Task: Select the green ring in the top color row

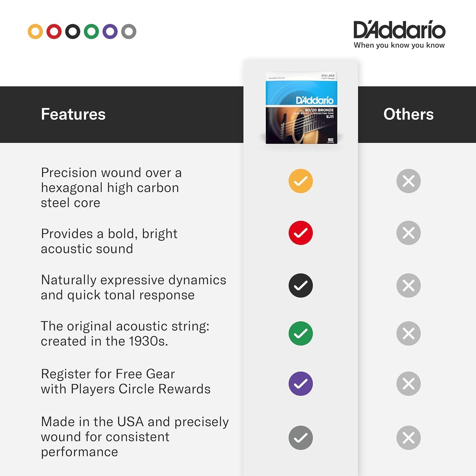Action: [91, 32]
